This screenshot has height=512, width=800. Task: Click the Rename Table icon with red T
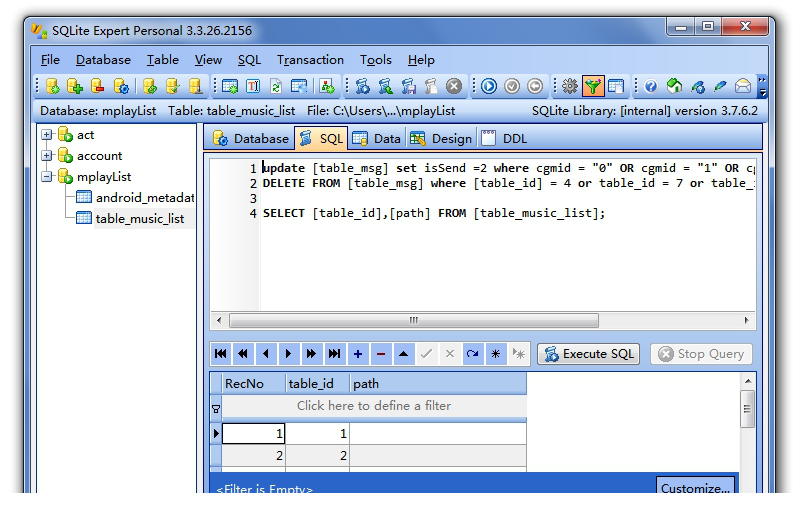point(253,86)
